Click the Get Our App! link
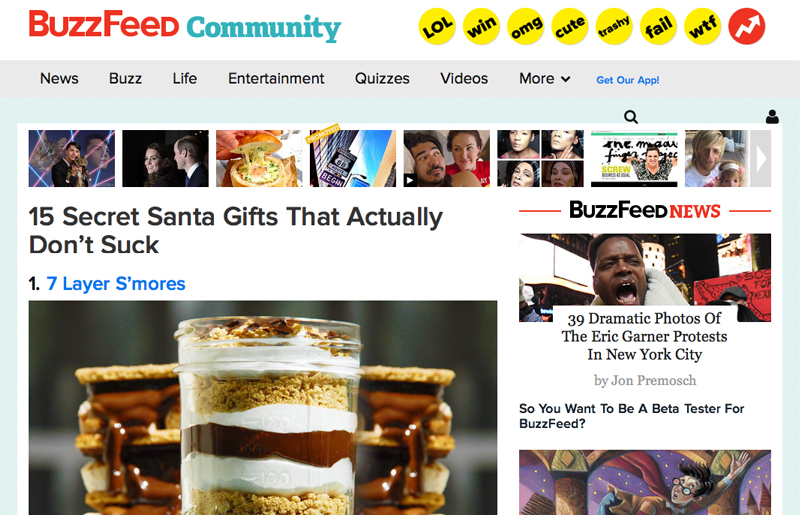 pyautogui.click(x=628, y=80)
